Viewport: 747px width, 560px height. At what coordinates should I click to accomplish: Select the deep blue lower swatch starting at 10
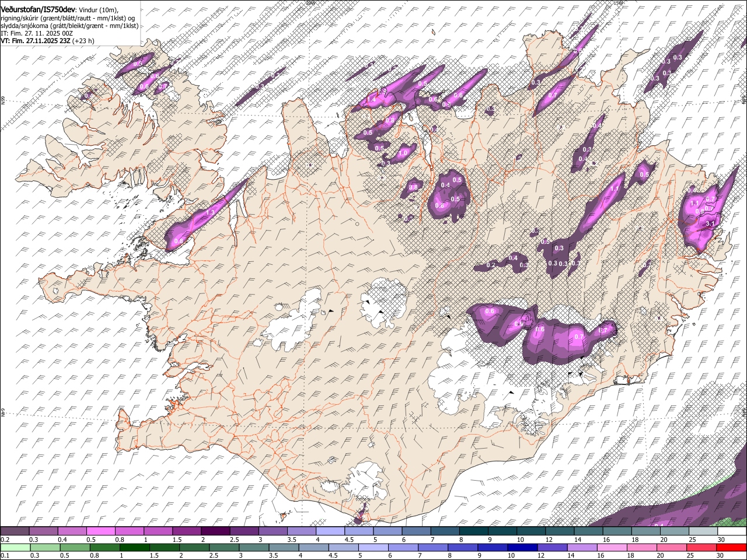pos(522,548)
